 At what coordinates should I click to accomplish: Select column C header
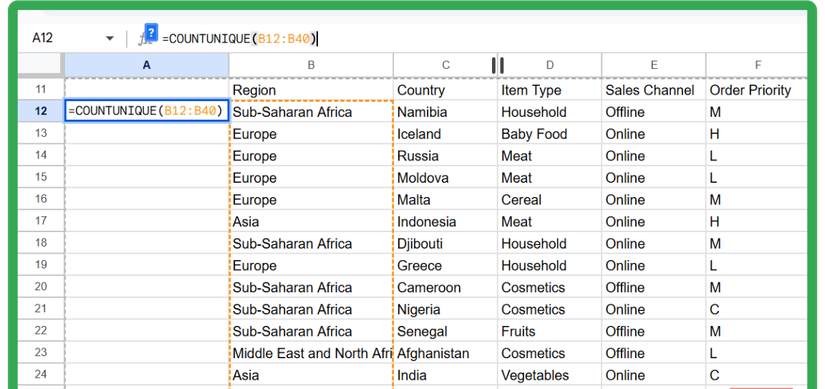(446, 65)
